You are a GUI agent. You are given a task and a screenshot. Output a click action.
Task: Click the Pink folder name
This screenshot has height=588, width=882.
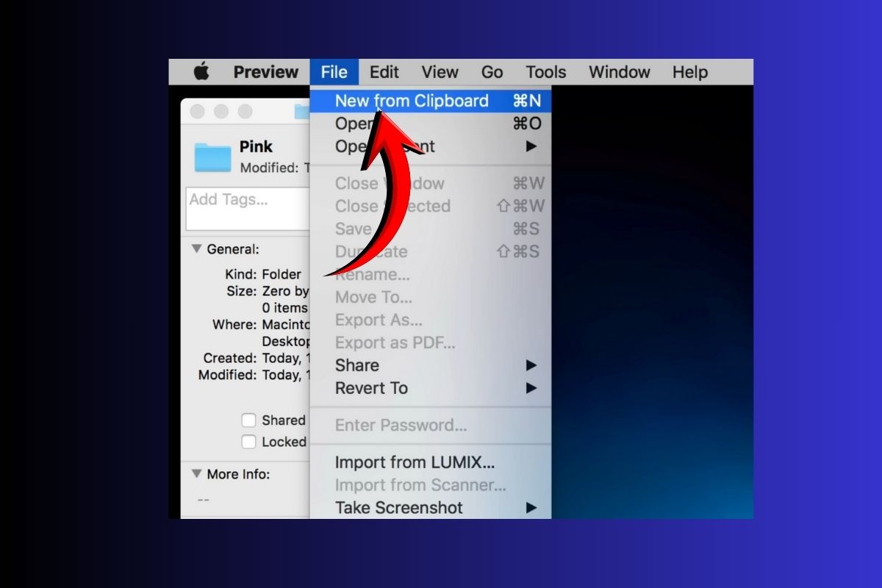click(x=256, y=146)
